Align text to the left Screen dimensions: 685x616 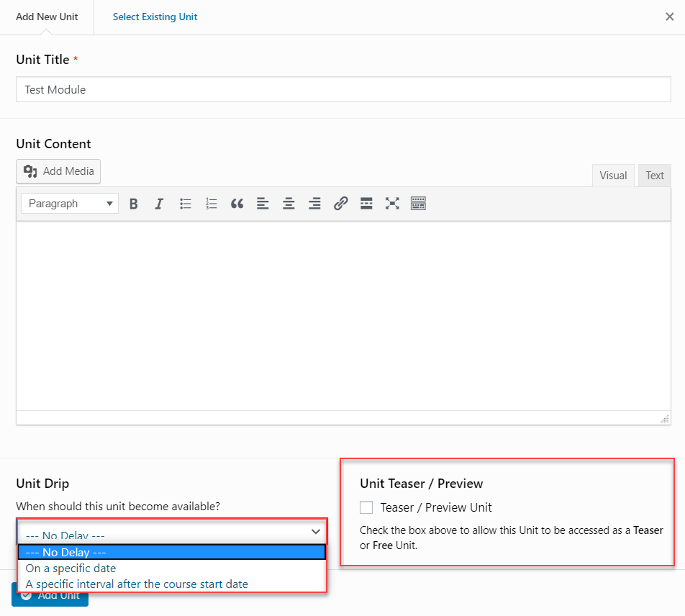tap(263, 204)
